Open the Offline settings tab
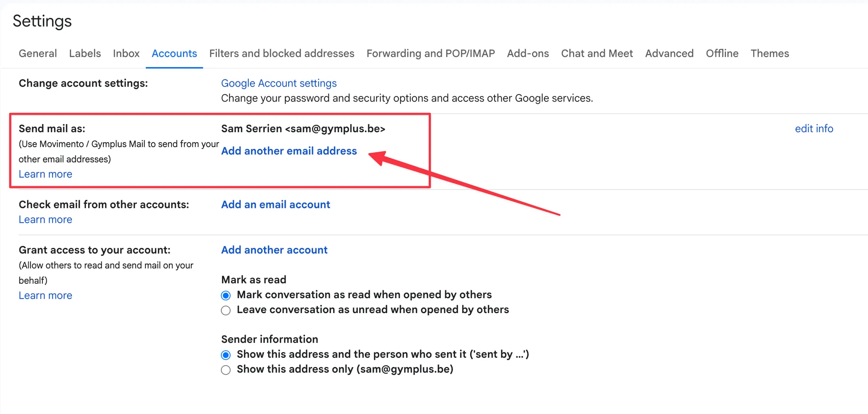This screenshot has height=414, width=868. (722, 53)
